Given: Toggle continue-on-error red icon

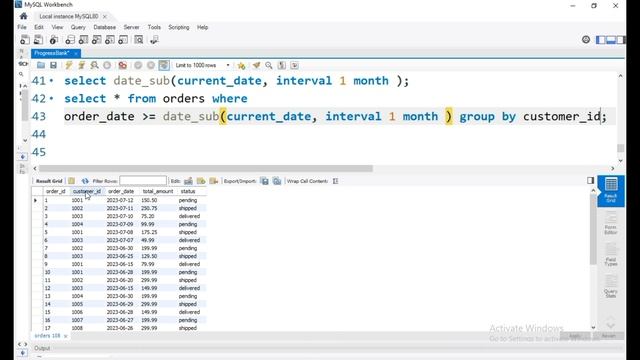Looking at the screenshot, I should [x=122, y=65].
